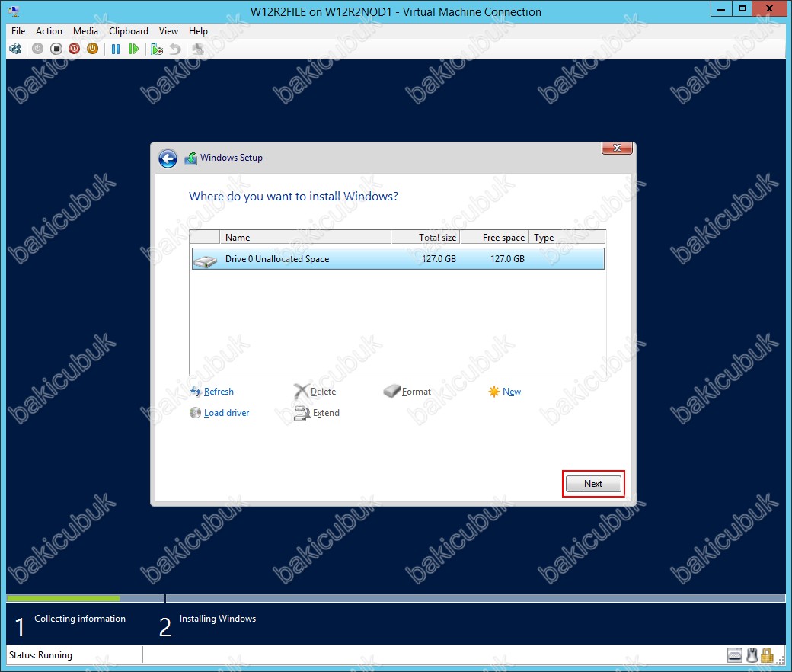Screen dimensions: 792x672
Task: Click the Status: Running text
Action: 40,655
